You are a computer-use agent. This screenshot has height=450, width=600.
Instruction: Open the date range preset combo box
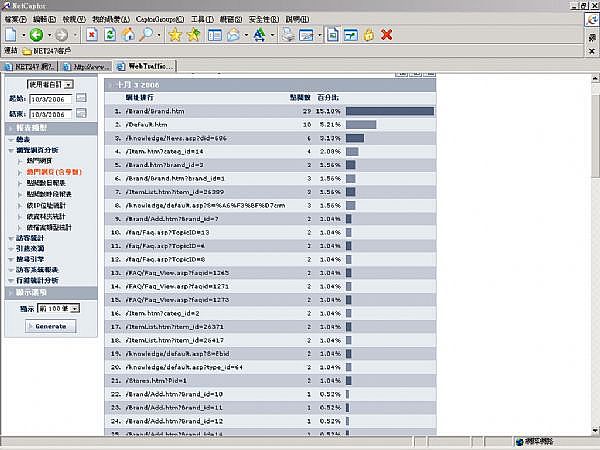pyautogui.click(x=50, y=84)
